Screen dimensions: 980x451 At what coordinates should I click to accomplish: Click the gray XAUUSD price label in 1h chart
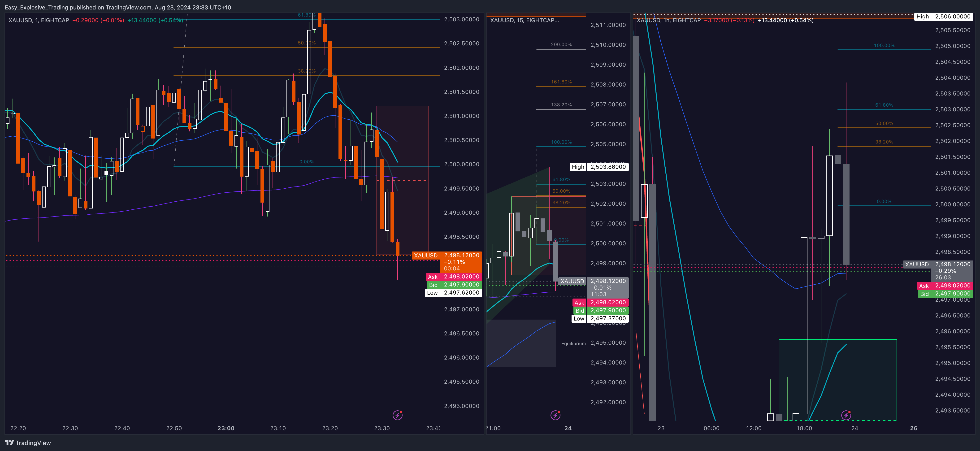938,271
